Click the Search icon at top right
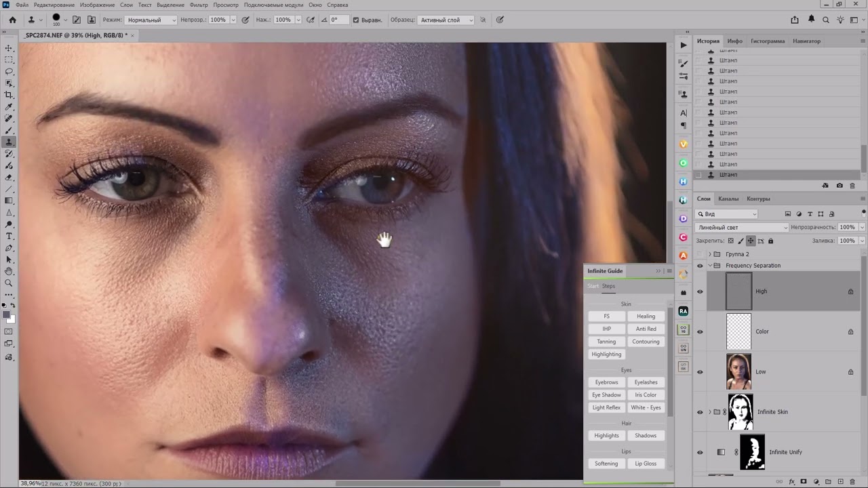The height and width of the screenshot is (488, 868). 825,20
